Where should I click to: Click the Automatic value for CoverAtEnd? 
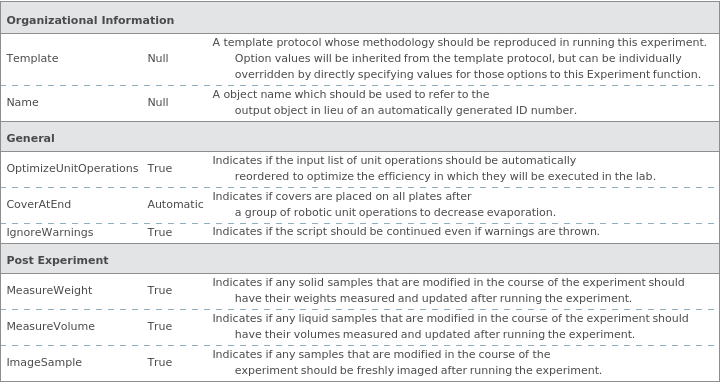175,204
